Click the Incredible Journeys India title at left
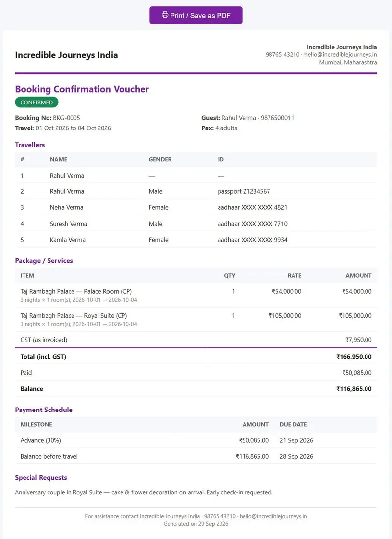This screenshot has height=539, width=392. click(66, 55)
